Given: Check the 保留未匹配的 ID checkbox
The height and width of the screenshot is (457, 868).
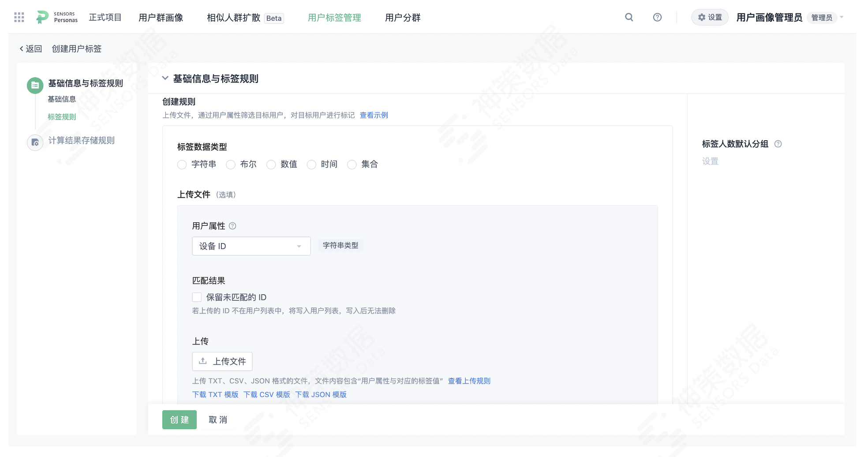Looking at the screenshot, I should (x=197, y=297).
